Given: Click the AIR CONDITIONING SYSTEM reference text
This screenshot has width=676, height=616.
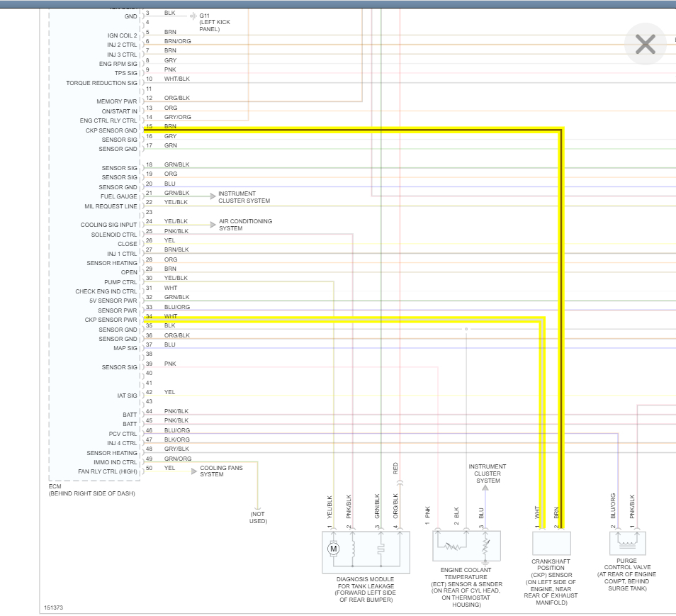Looking at the screenshot, I should coord(245,225).
